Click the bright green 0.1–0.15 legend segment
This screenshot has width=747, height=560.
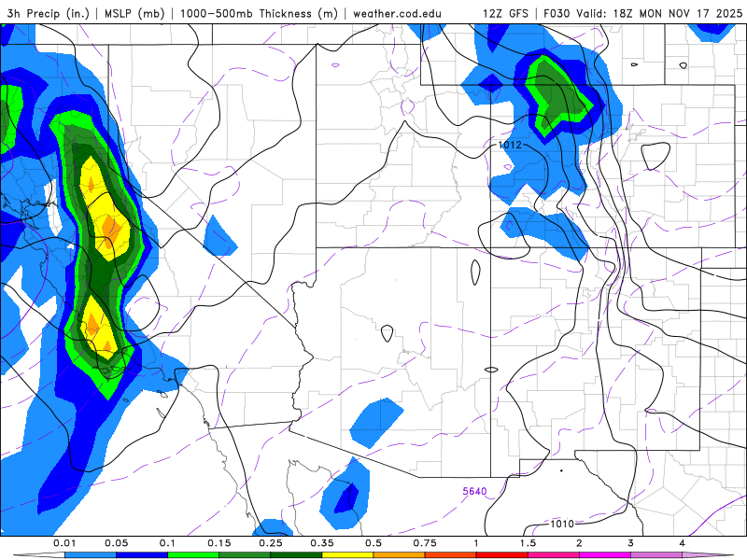(193, 555)
